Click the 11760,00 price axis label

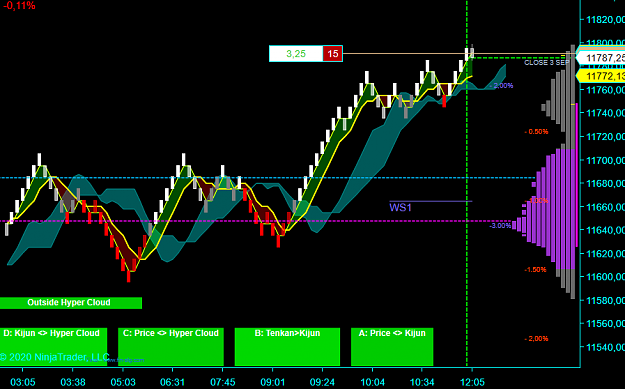(605, 90)
